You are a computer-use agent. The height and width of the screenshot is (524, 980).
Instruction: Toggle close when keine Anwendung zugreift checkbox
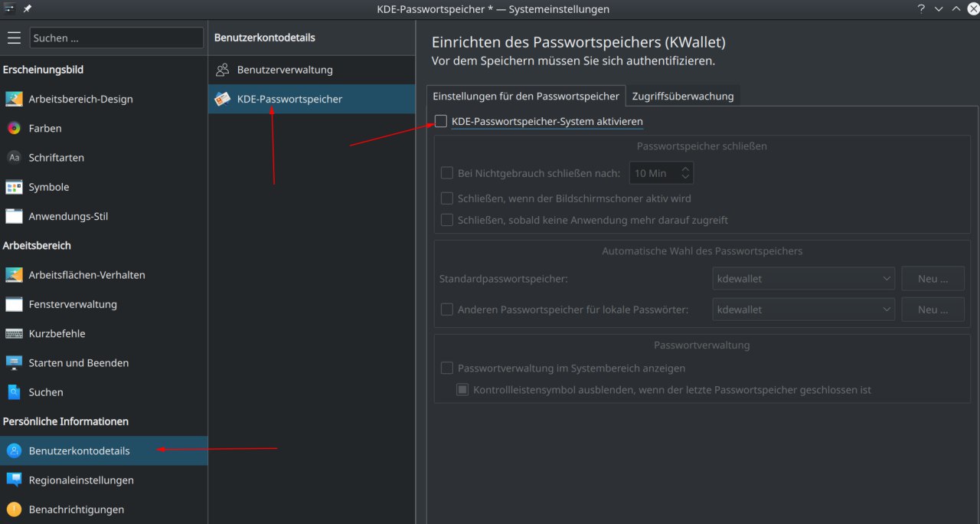click(x=447, y=220)
